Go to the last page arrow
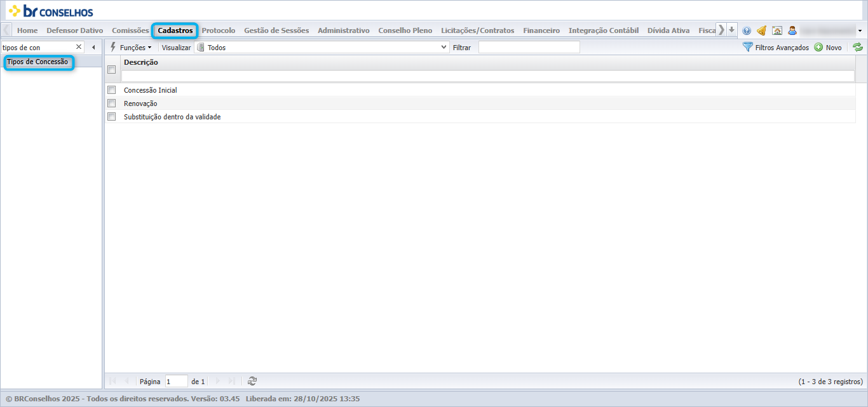Screen dimensions: 868x407 point(232,381)
